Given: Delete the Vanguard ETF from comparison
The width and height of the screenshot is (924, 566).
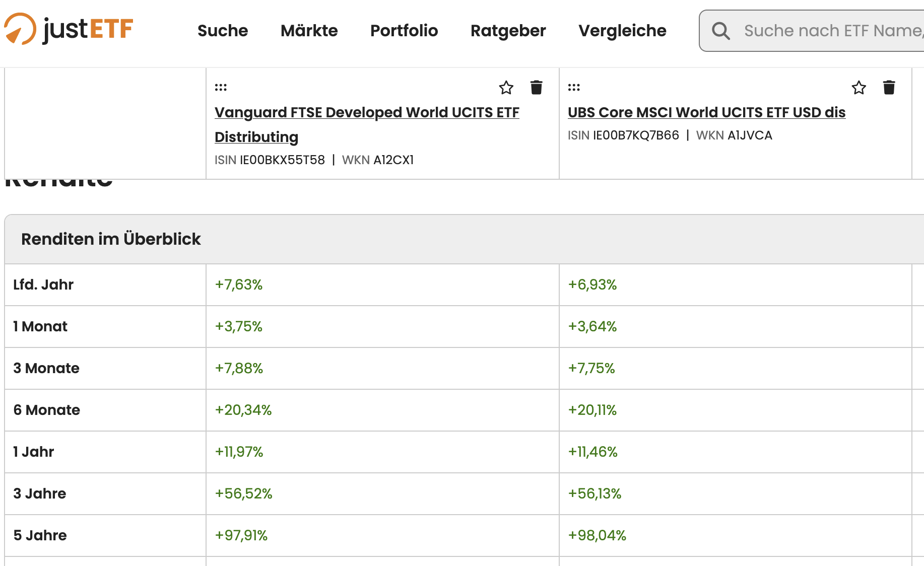Looking at the screenshot, I should click(x=536, y=88).
